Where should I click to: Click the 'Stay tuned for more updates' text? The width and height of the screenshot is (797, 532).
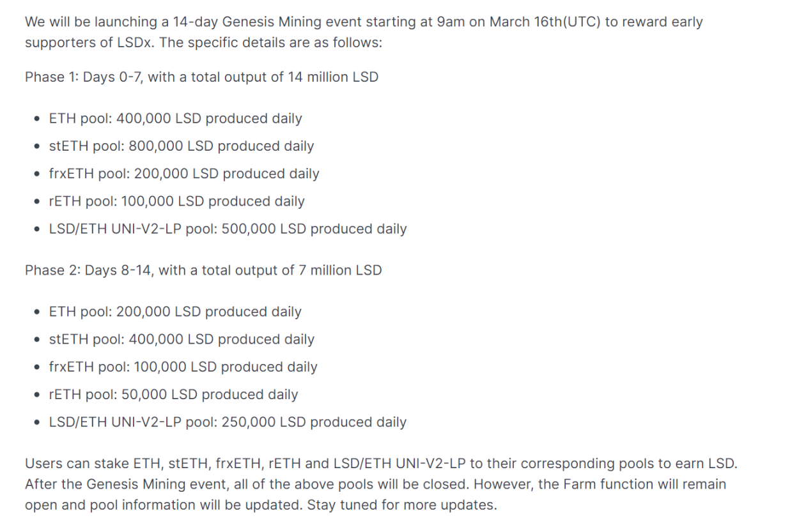(402, 505)
